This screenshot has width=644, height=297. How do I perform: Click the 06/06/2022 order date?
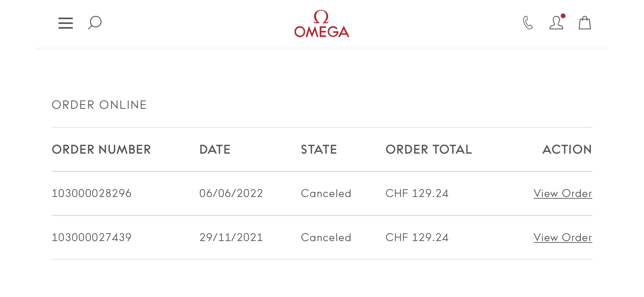[231, 194]
